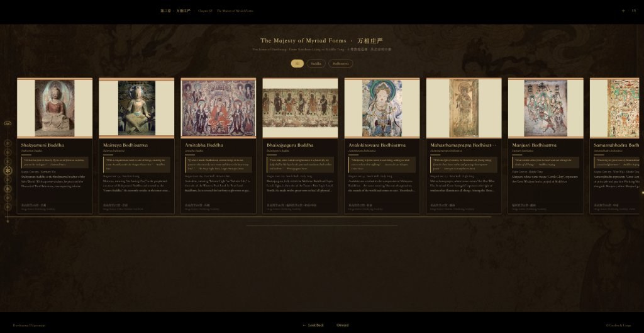Click the quote block in Avalokitesvara card

click(x=382, y=164)
